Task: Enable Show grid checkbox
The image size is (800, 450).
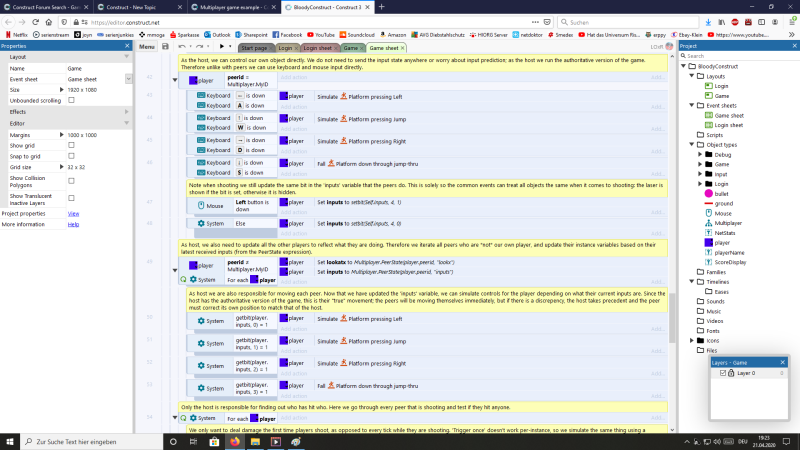Action: [x=71, y=145]
